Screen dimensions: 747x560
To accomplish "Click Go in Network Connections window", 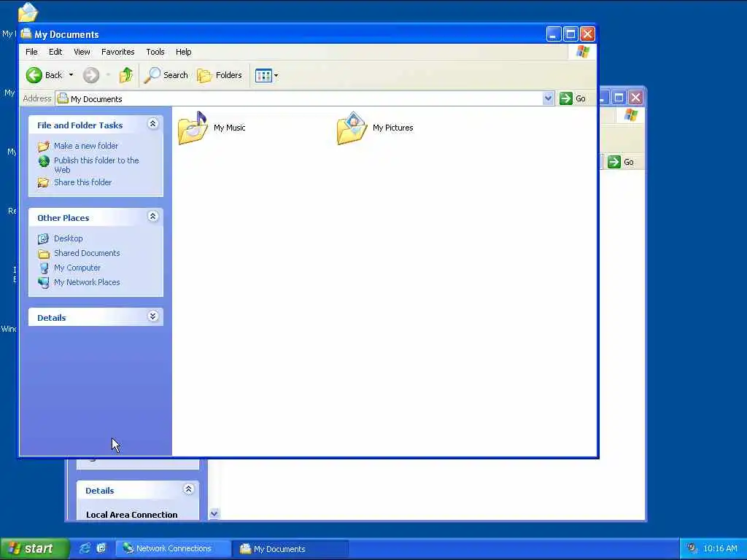I will [621, 162].
